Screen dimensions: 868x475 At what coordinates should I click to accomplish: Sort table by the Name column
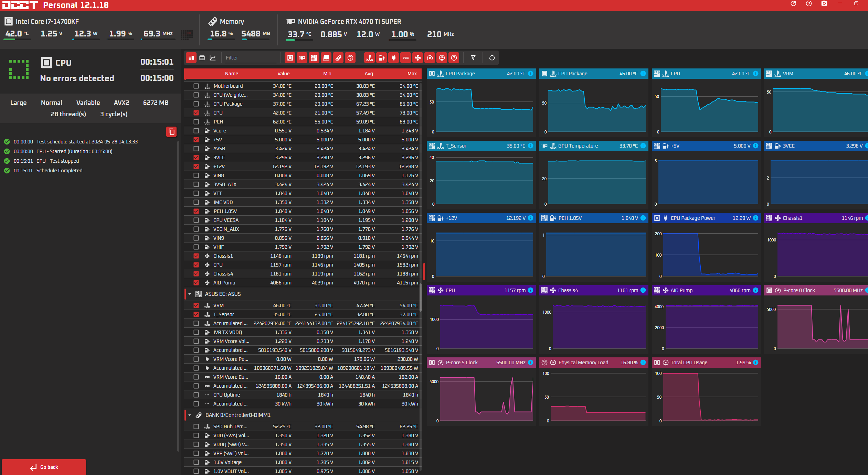pos(232,74)
